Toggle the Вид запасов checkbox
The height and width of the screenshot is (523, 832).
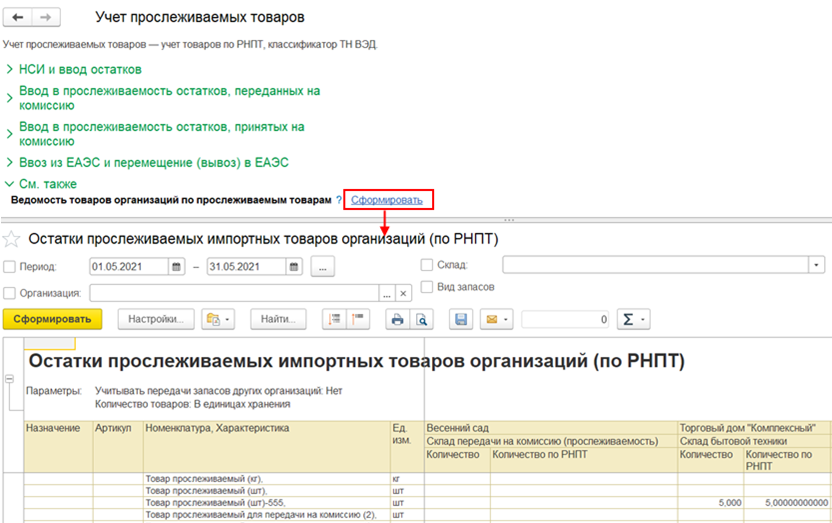click(428, 287)
